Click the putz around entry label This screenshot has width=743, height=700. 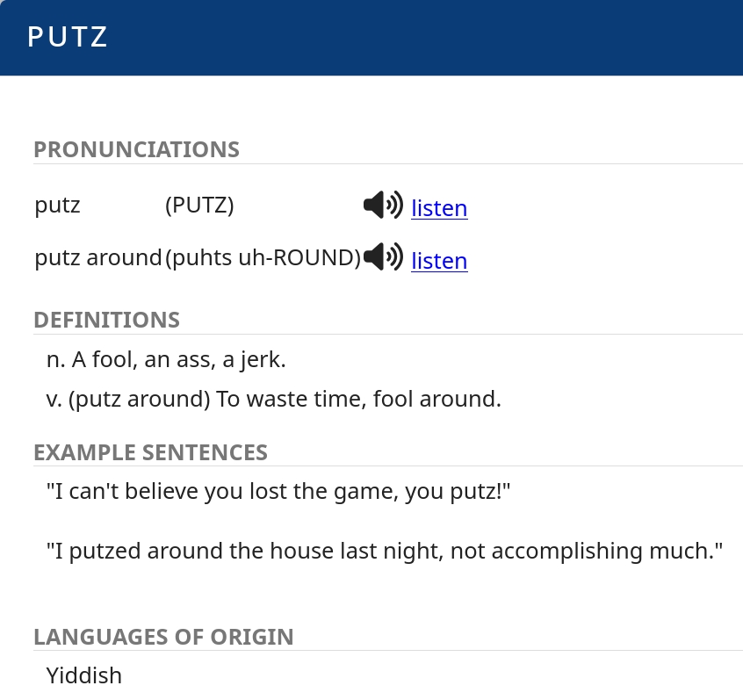[x=98, y=258]
